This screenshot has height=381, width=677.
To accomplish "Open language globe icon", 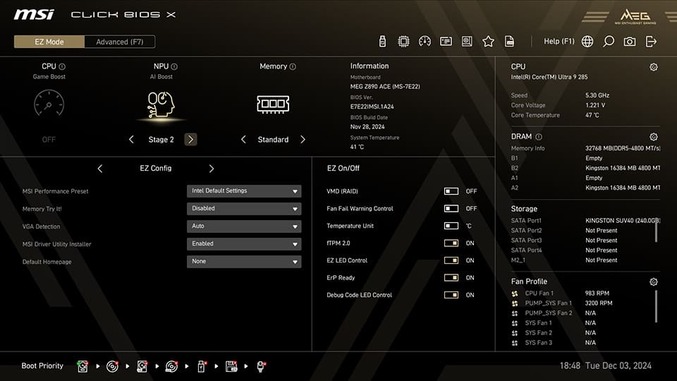I will (x=587, y=41).
